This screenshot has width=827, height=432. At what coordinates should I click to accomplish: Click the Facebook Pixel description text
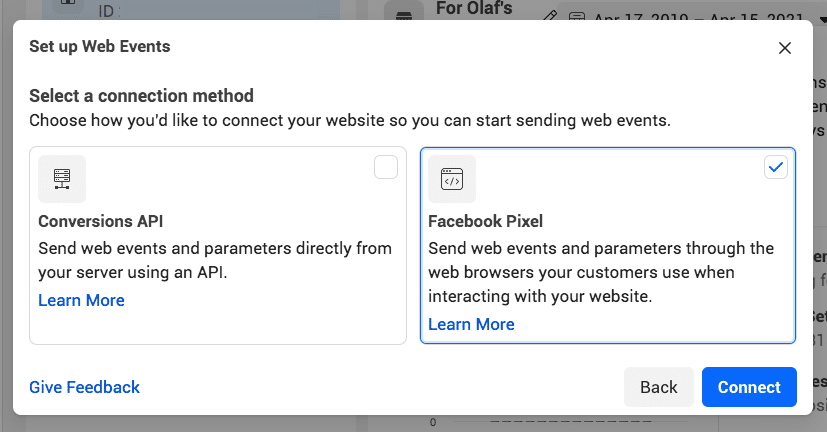pos(600,272)
